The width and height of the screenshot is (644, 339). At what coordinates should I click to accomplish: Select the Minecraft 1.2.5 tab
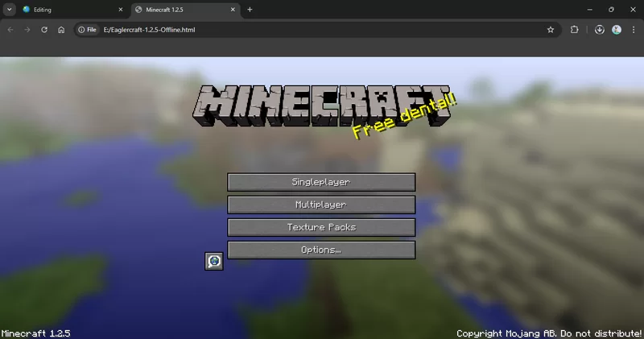tap(184, 10)
